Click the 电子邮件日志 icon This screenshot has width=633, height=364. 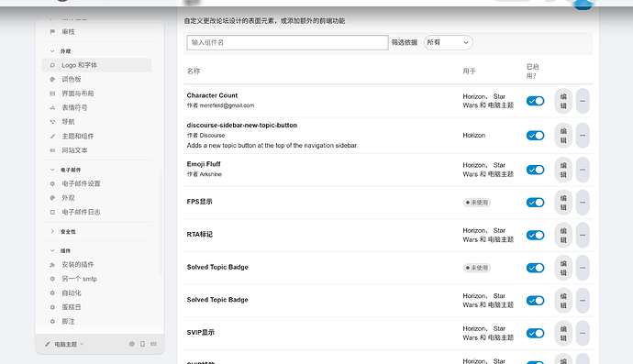(x=52, y=213)
